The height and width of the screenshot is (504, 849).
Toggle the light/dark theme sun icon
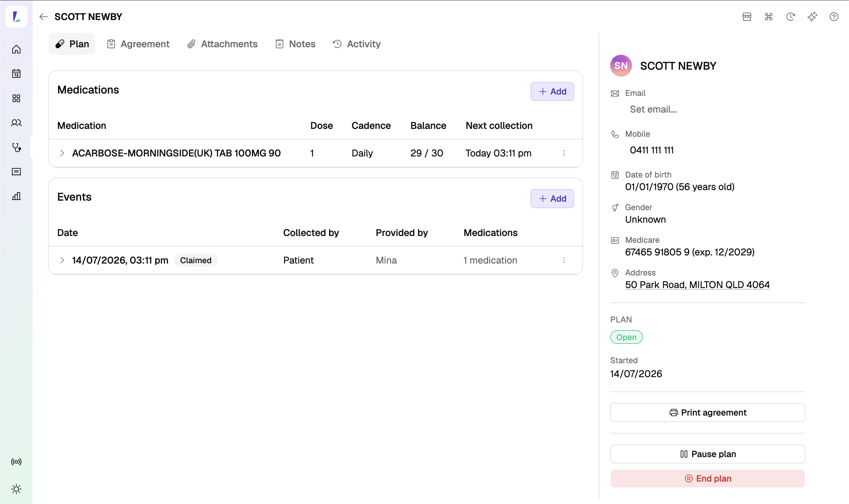(16, 489)
